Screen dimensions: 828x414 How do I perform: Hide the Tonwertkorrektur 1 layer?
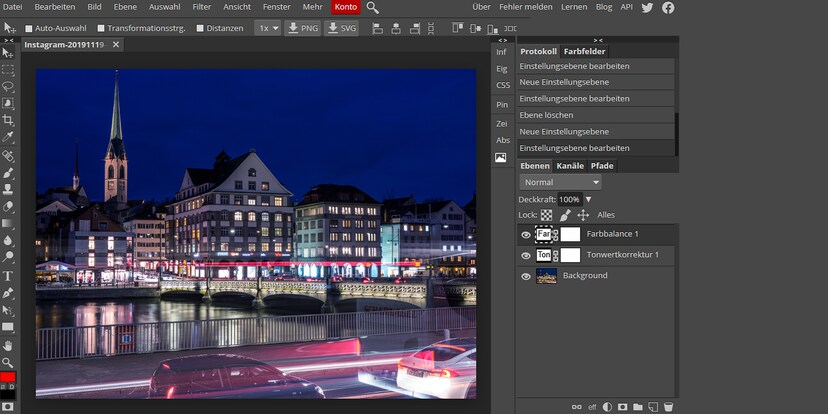click(x=526, y=256)
